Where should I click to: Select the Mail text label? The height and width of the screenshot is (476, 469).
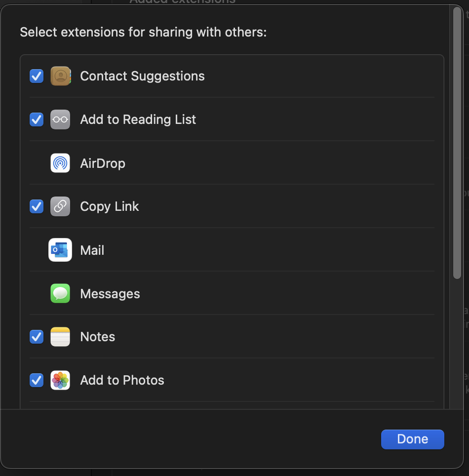[x=92, y=250]
